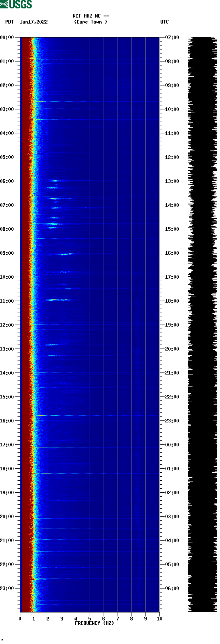Click the '11:00' PDT time label

click(x=7, y=301)
